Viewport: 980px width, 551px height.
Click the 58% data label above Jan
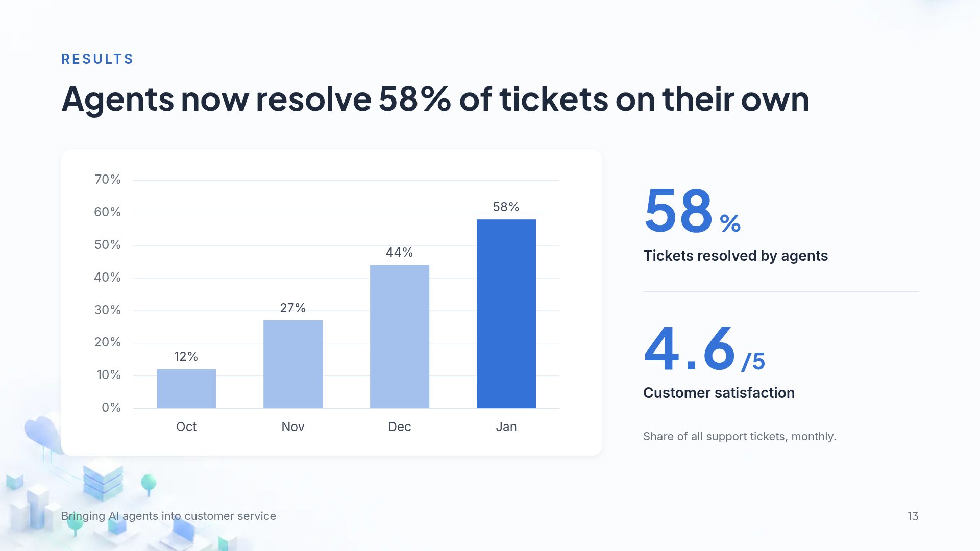(x=506, y=207)
